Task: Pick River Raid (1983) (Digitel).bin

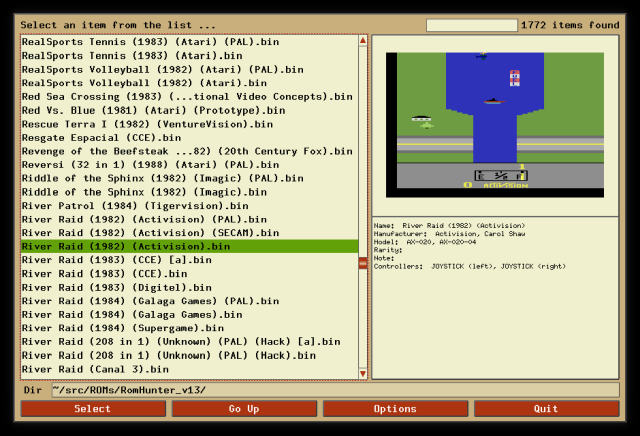Action: (189, 287)
